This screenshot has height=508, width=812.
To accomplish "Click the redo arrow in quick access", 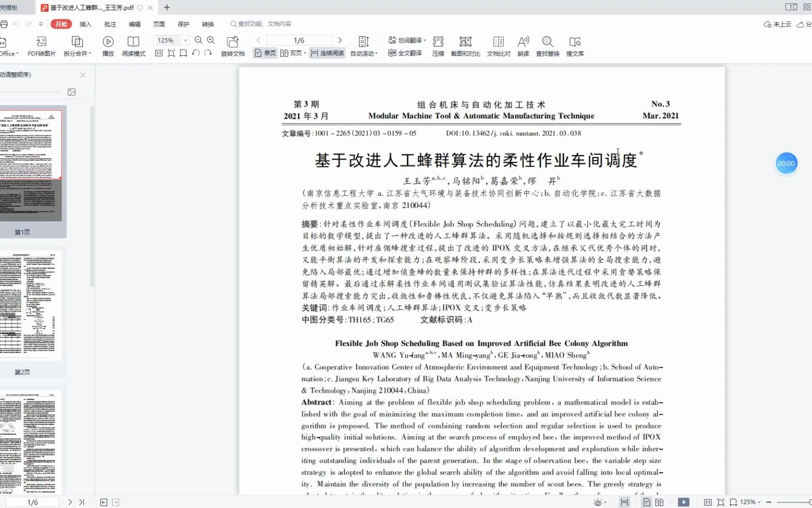I will click(29, 24).
